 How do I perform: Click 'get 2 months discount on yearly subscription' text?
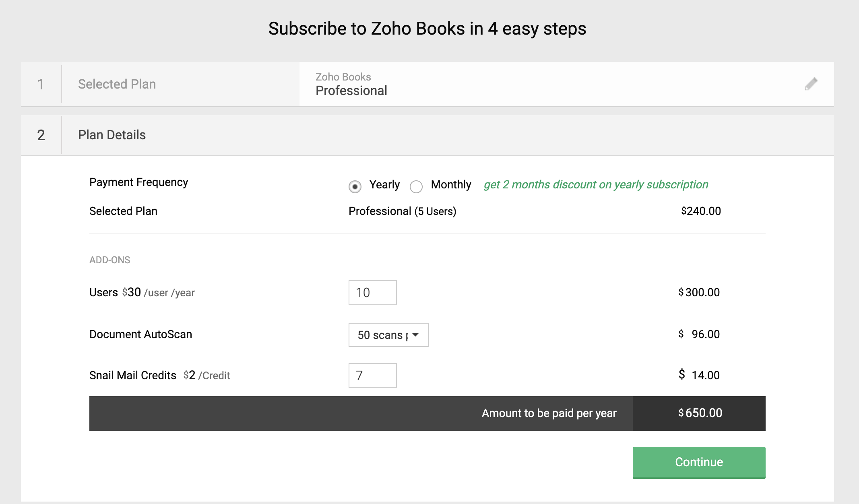pos(596,184)
